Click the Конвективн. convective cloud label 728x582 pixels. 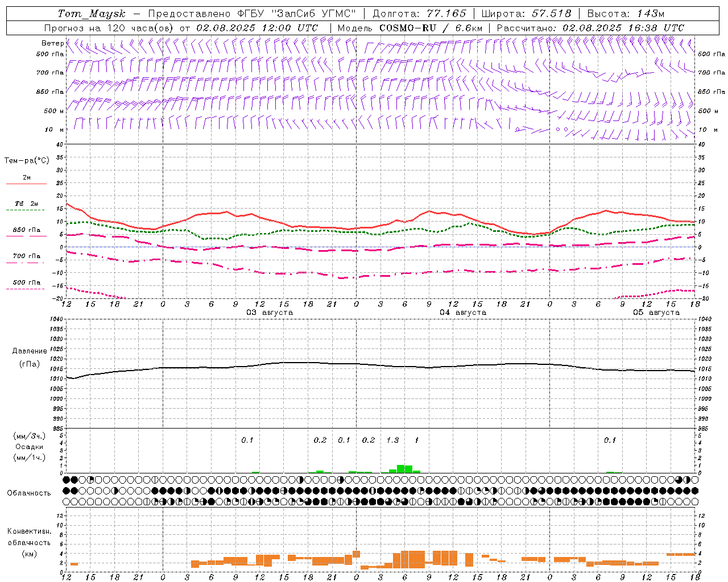click(x=29, y=531)
